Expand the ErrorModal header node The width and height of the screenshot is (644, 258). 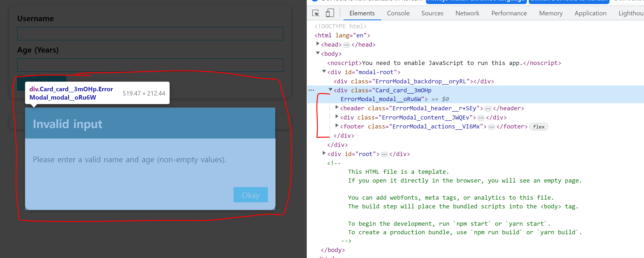[337, 107]
